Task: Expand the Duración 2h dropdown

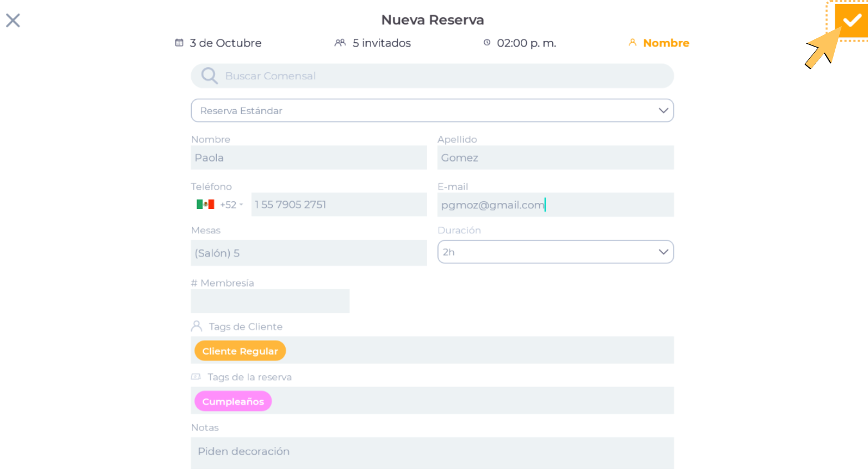Action: click(555, 252)
